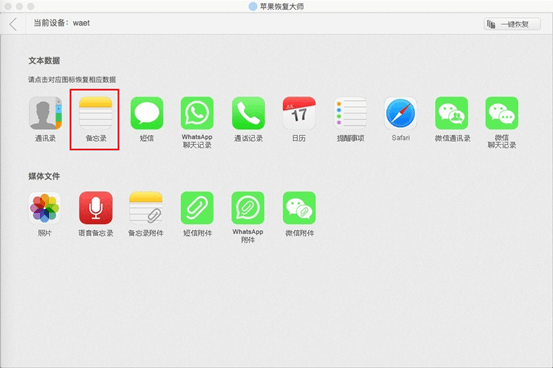This screenshot has width=553, height=368.
Task: Open the 微信通讯录 WeChat contacts icon
Action: click(452, 113)
